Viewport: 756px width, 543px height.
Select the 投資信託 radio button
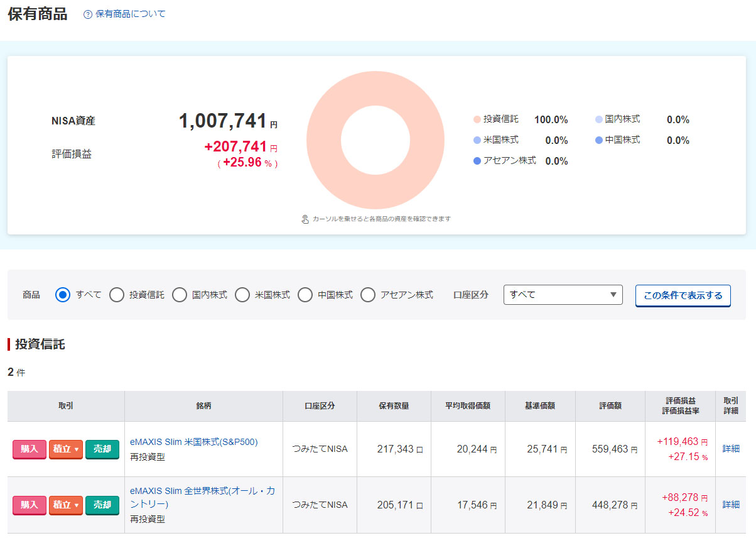pyautogui.click(x=117, y=295)
